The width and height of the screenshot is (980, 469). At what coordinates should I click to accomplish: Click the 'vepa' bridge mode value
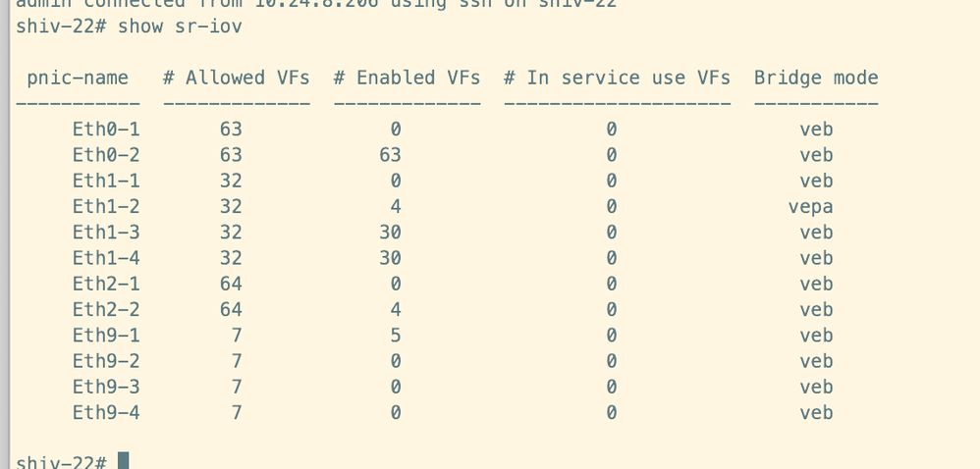pos(811,207)
